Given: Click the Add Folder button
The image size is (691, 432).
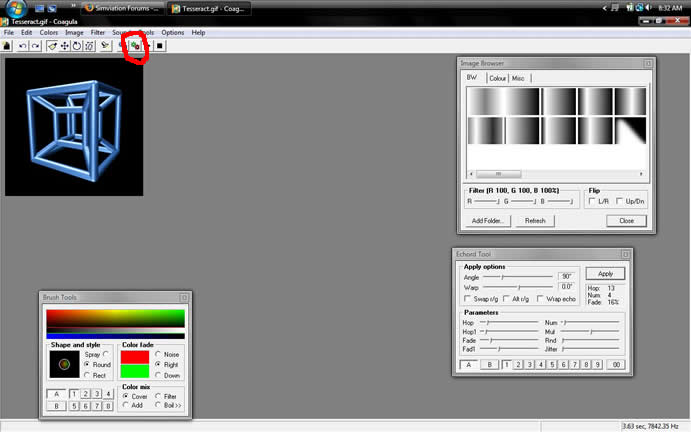Looking at the screenshot, I should click(x=488, y=221).
